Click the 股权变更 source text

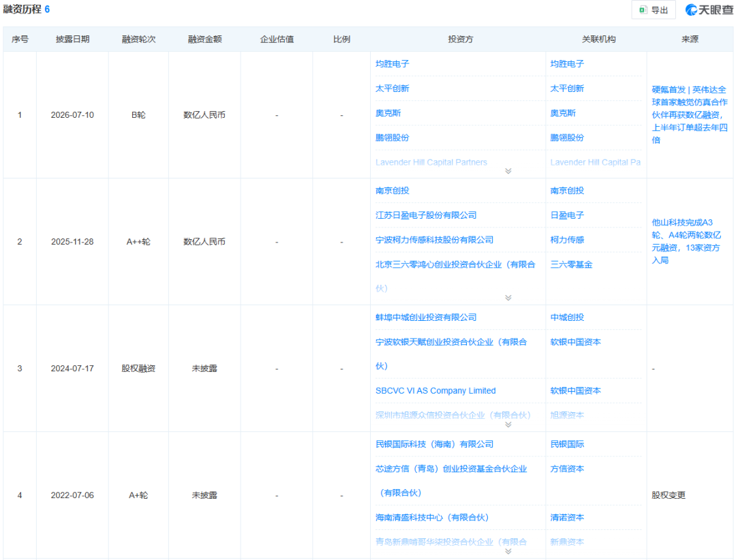(x=669, y=495)
